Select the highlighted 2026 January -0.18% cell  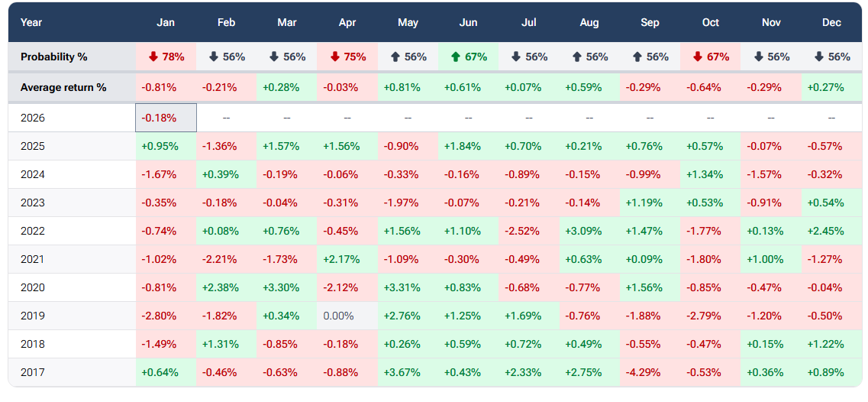(166, 118)
